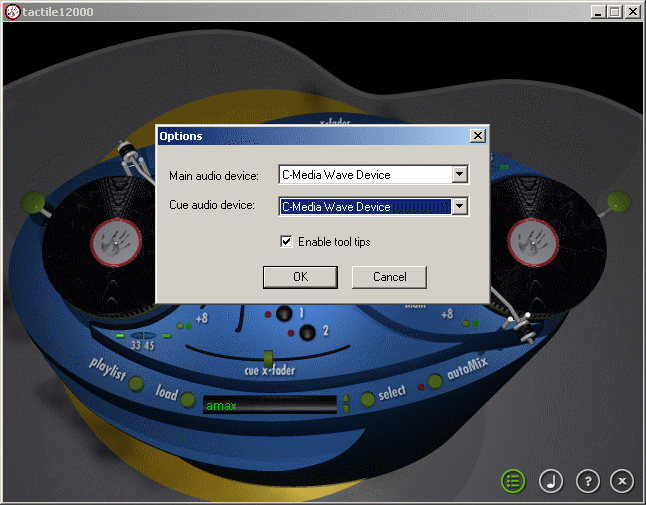Click cue button 1 on the mixer
This screenshot has height=505, width=646.
click(x=284, y=314)
